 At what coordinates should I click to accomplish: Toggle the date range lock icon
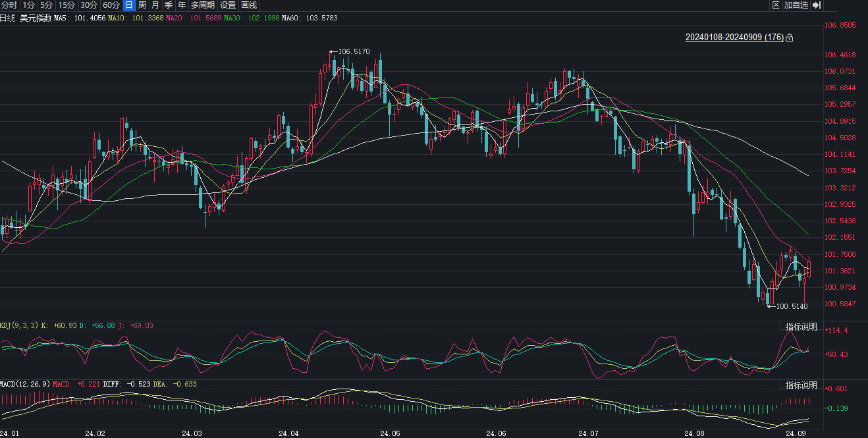[790, 38]
